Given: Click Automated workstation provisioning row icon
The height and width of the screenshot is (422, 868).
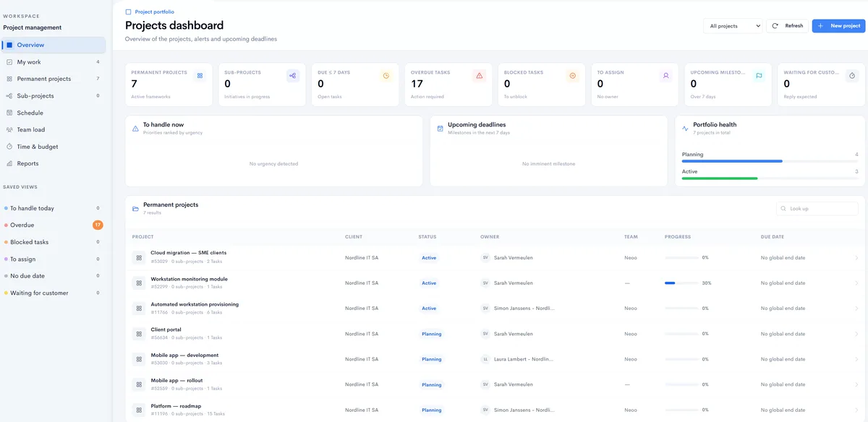Looking at the screenshot, I should [x=138, y=309].
